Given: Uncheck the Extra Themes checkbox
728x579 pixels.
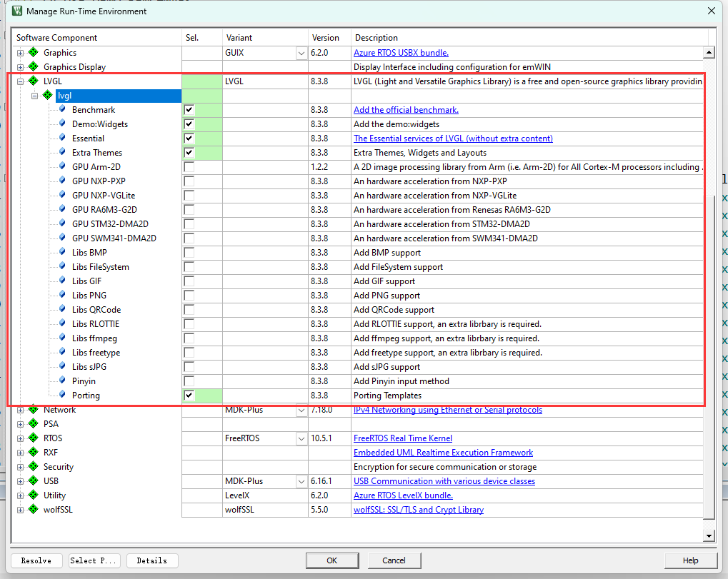Looking at the screenshot, I should point(189,153).
